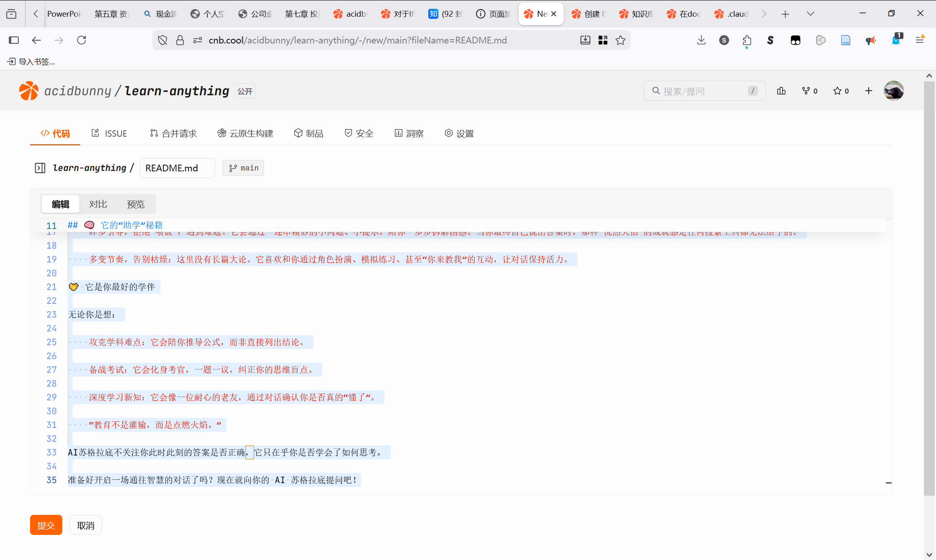Open the browser downloads icon
Image resolution: width=936 pixels, height=560 pixels.
point(701,40)
